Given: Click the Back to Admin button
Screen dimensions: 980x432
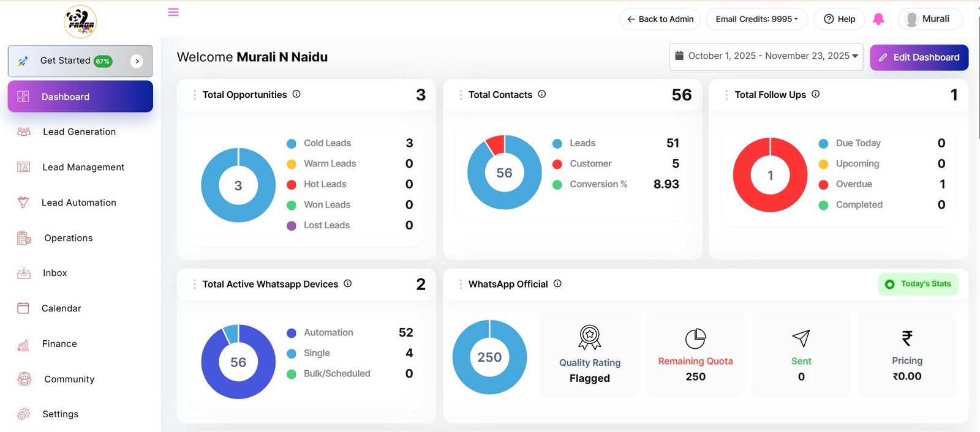Looking at the screenshot, I should [x=660, y=20].
